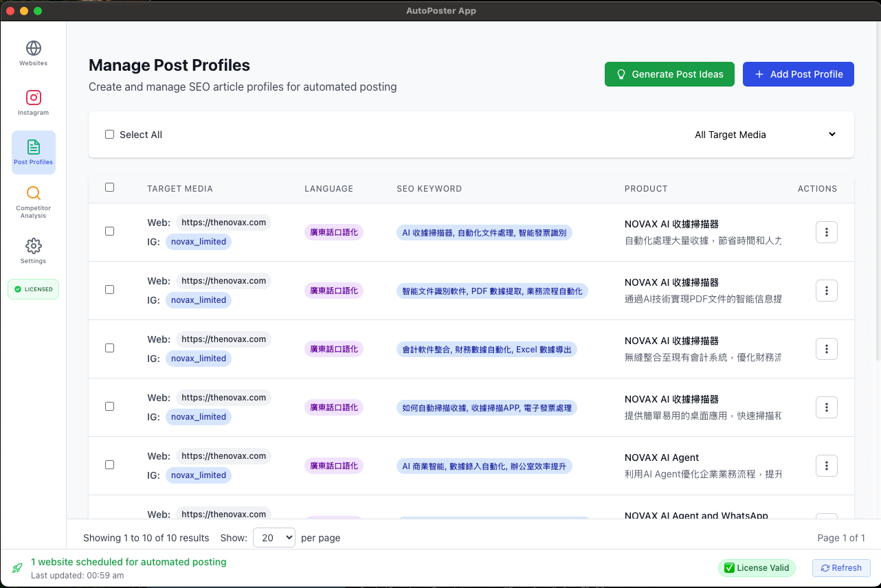Select the Post Profiles document icon
Screen dimensions: 881x588
[33, 147]
